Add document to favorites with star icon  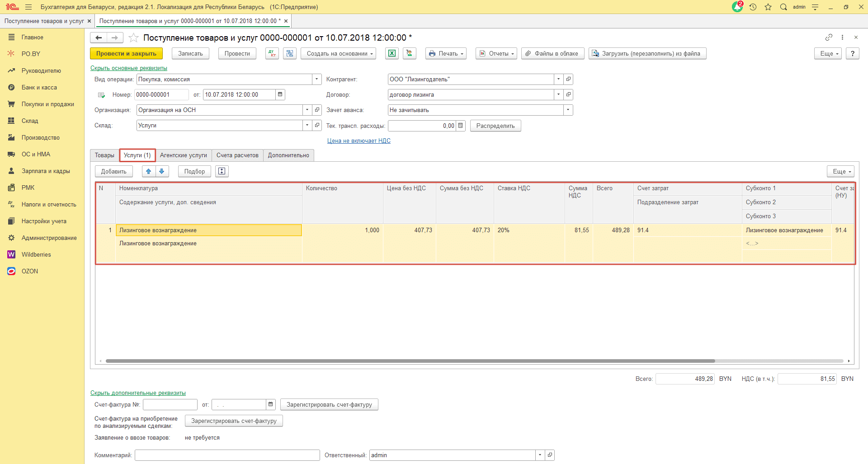pyautogui.click(x=133, y=37)
